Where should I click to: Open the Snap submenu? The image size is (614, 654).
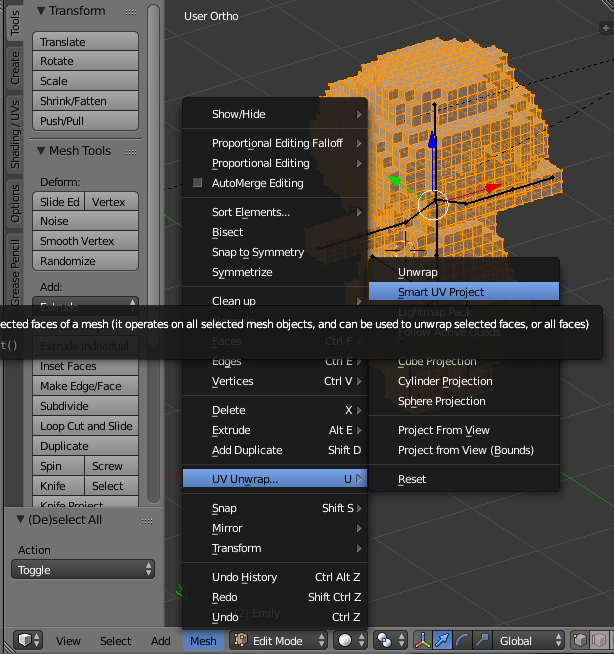(275, 508)
